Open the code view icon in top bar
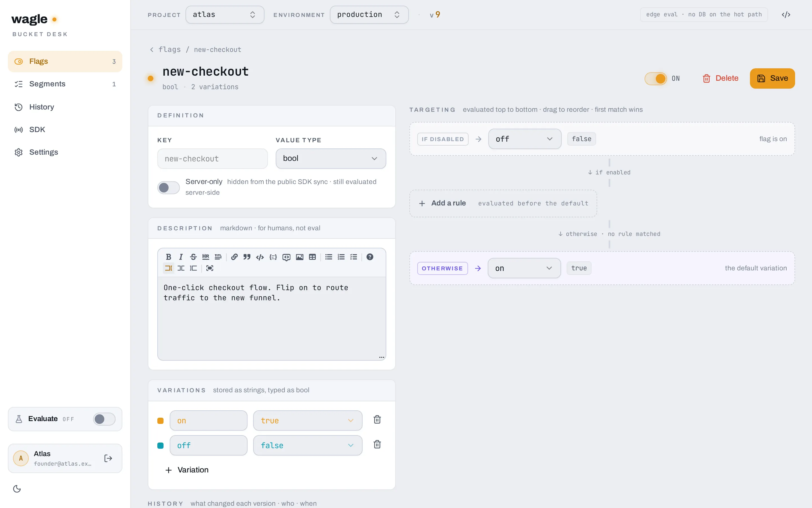The height and width of the screenshot is (508, 812). [x=786, y=14]
